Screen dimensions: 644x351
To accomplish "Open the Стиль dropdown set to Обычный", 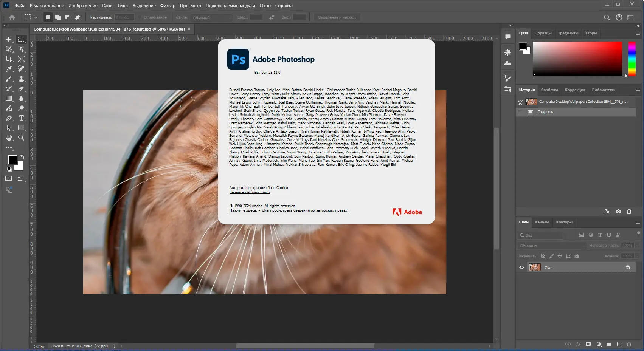I will click(x=212, y=18).
